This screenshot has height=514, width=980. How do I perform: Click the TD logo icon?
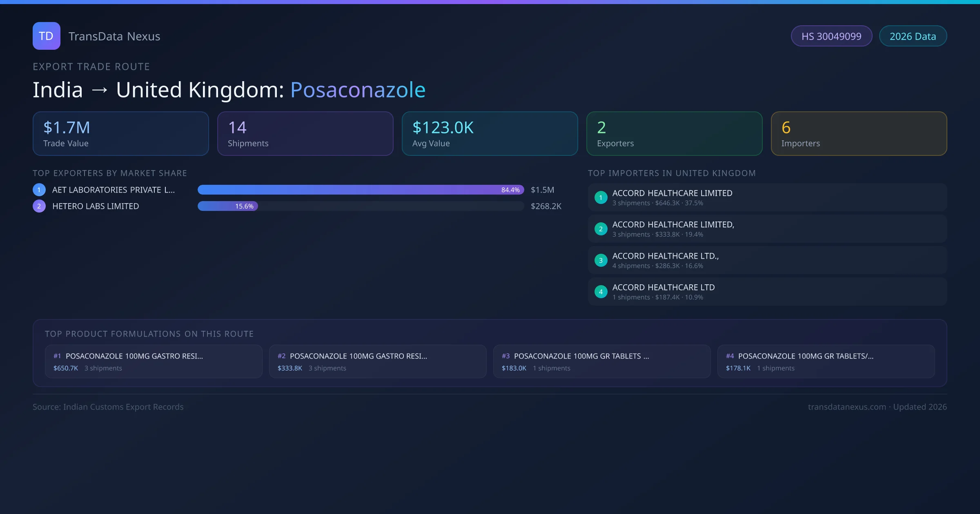46,36
